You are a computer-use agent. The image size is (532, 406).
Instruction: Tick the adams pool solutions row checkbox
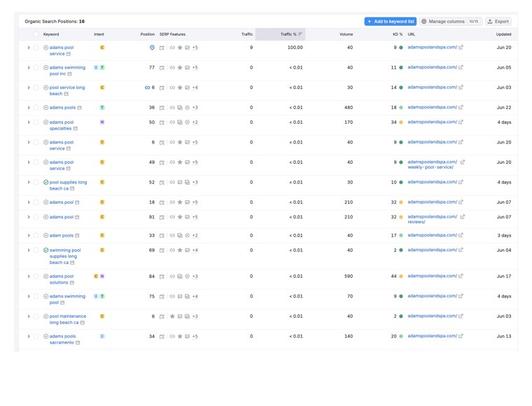click(x=36, y=276)
